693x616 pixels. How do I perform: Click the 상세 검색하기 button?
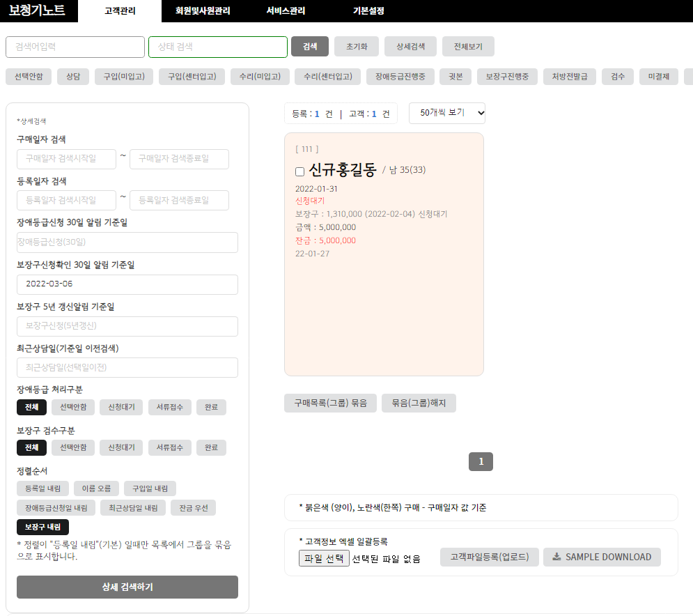point(127,587)
